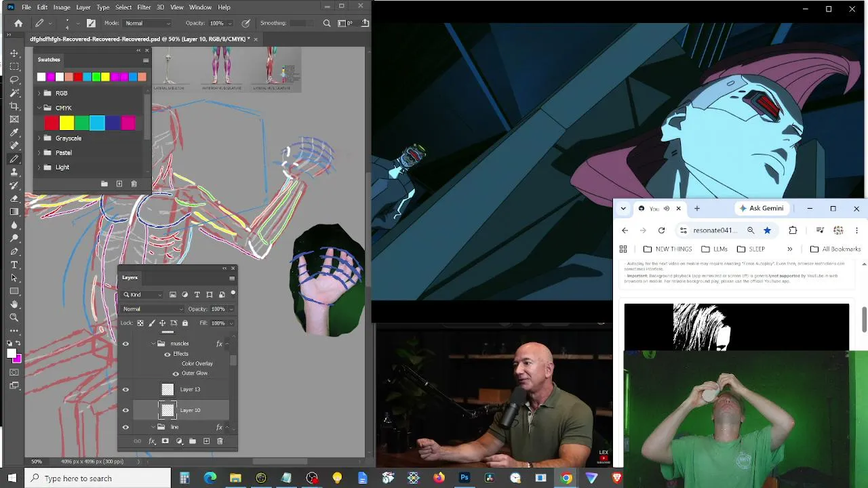This screenshot has height=488, width=868.
Task: Toggle visibility of the line group
Action: [125, 427]
